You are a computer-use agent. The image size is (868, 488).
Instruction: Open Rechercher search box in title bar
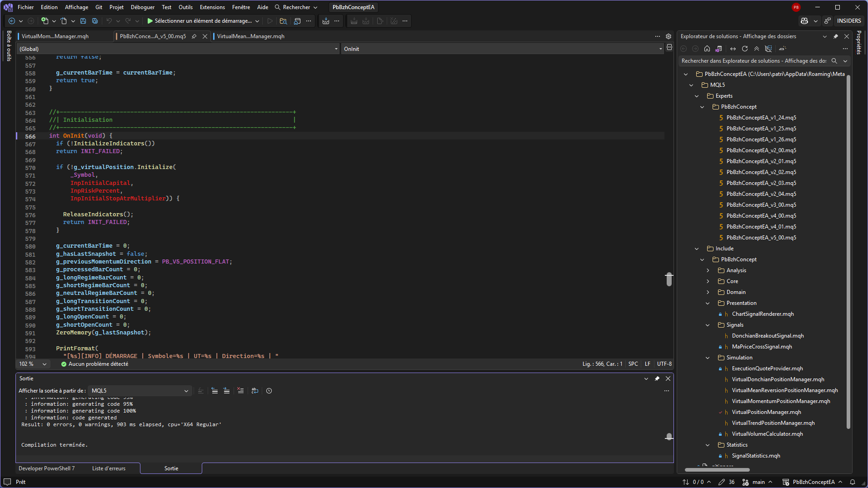click(x=296, y=7)
